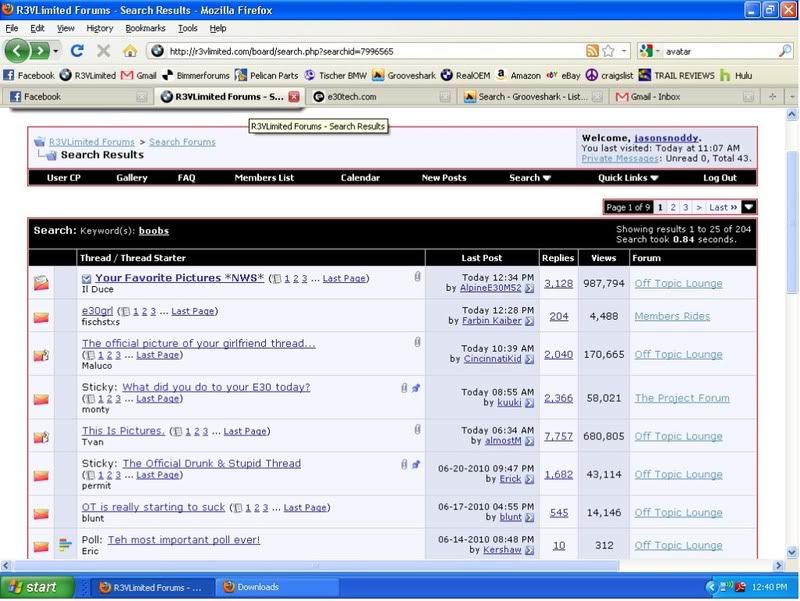The width and height of the screenshot is (800, 601).
Task: Go to page 2 of search results
Action: [673, 207]
